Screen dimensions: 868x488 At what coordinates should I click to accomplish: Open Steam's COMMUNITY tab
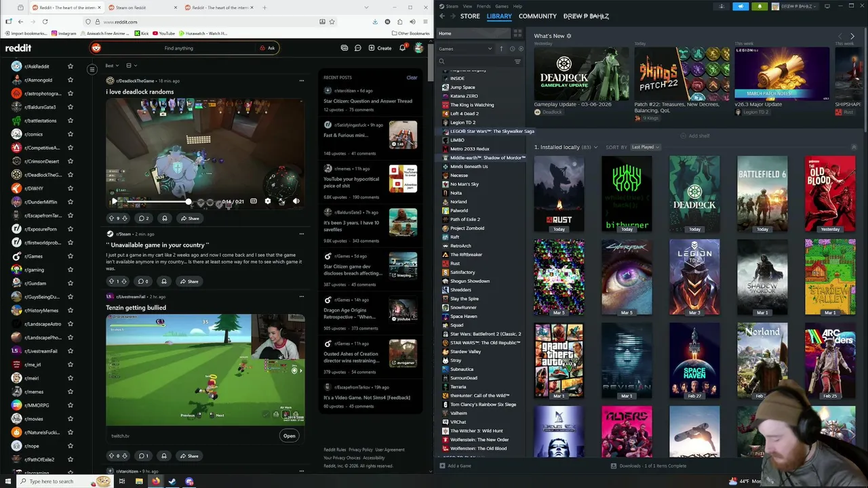coord(538,16)
